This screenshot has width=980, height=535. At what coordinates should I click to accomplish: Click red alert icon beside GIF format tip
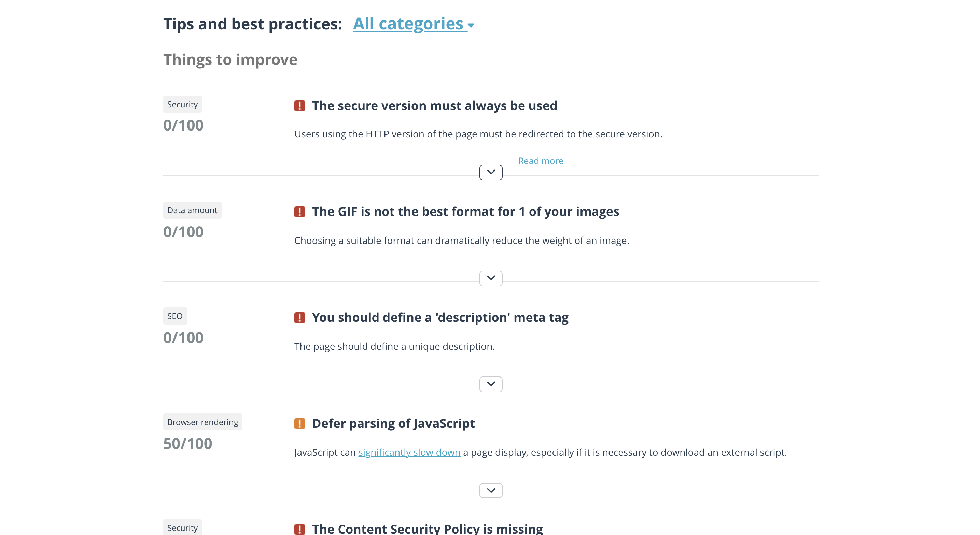click(x=299, y=211)
